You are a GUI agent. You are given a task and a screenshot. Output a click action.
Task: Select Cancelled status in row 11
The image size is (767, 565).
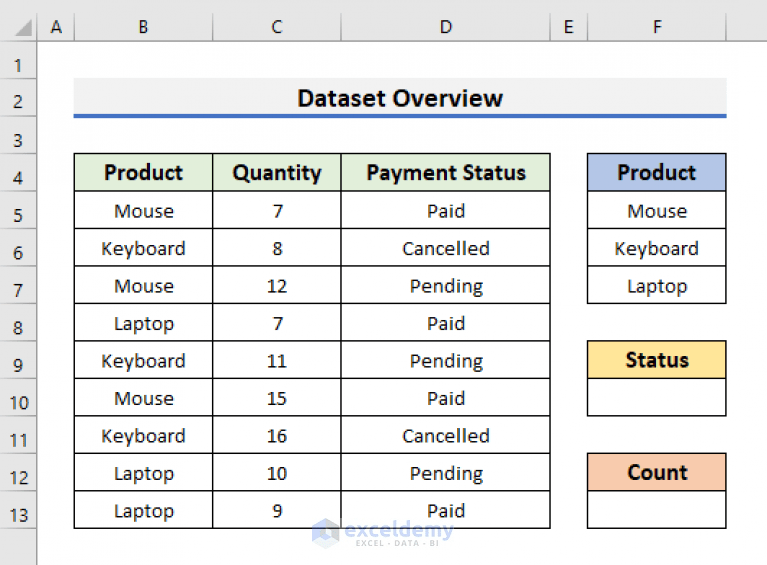446,435
